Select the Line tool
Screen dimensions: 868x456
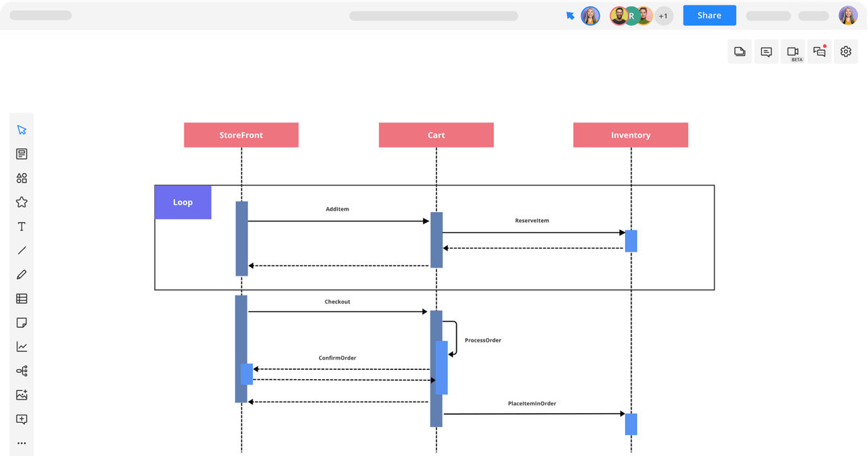pyautogui.click(x=22, y=250)
